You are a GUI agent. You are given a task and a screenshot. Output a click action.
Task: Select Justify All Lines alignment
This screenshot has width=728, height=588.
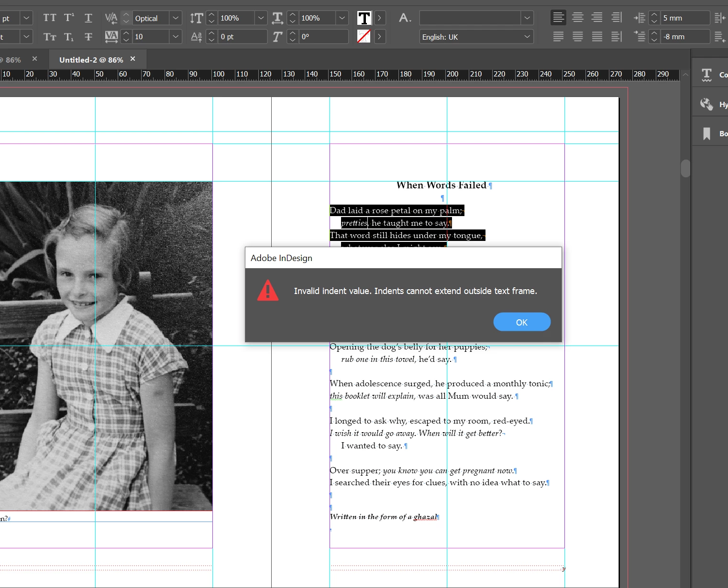pos(597,37)
